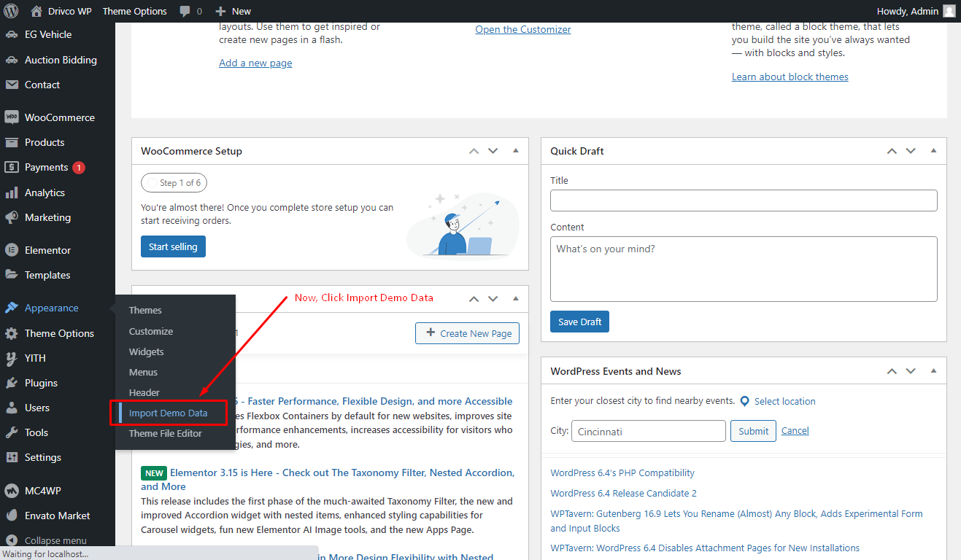Click the WordPress logo in admin bar
This screenshot has width=961, height=560.
tap(11, 11)
